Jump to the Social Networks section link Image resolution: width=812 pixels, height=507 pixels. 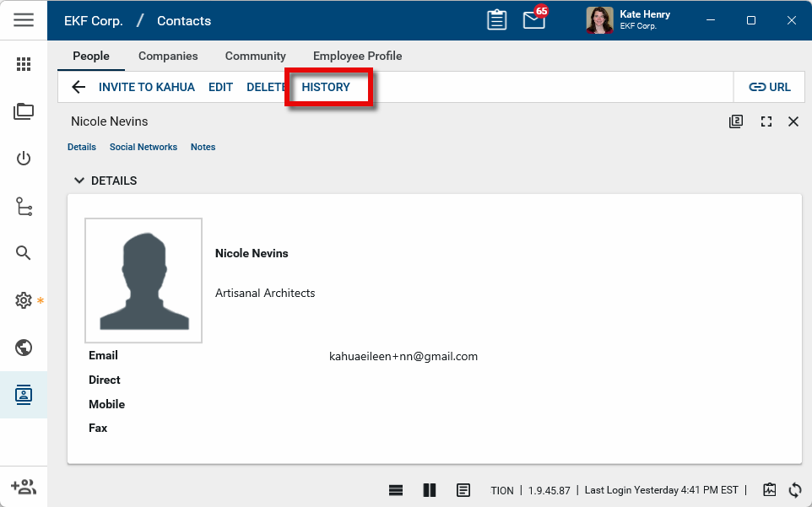tap(143, 147)
